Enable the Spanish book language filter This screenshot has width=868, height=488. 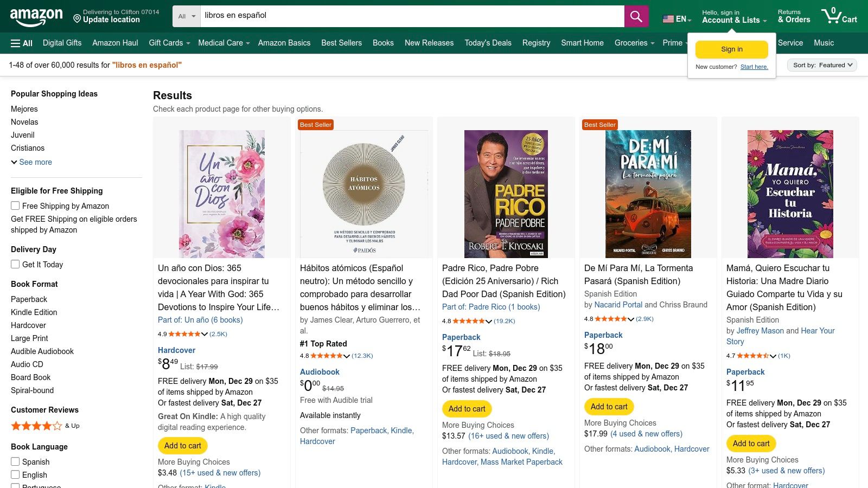point(15,461)
